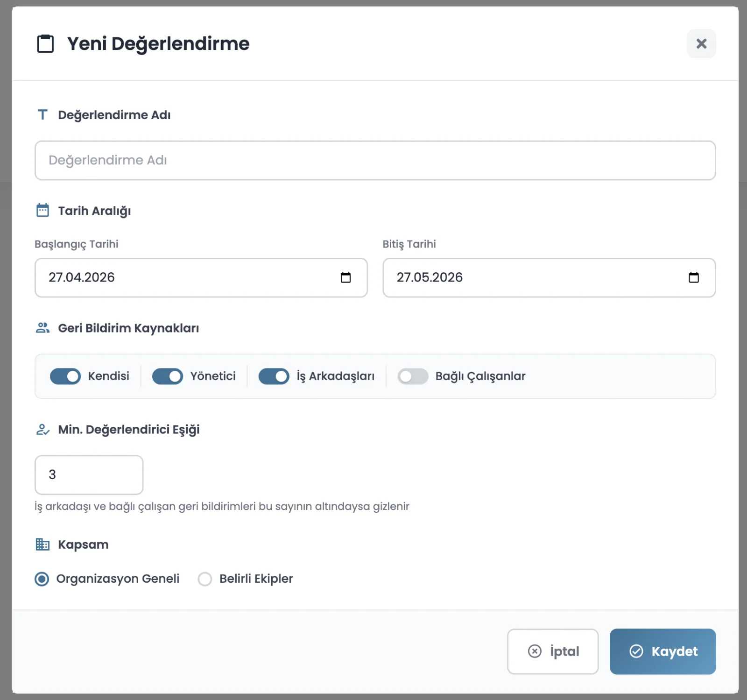Cancel the form via İptal
This screenshot has height=700, width=747.
click(552, 651)
